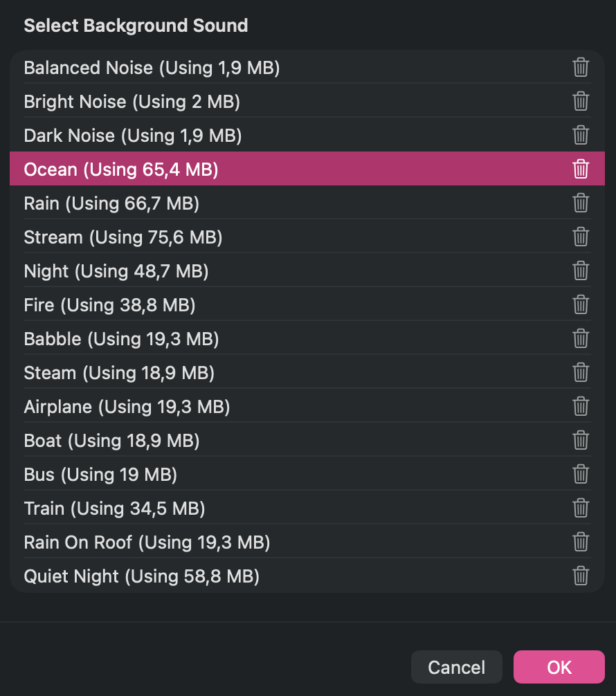Confirm selection with OK button
This screenshot has height=696, width=616.
[x=559, y=667]
